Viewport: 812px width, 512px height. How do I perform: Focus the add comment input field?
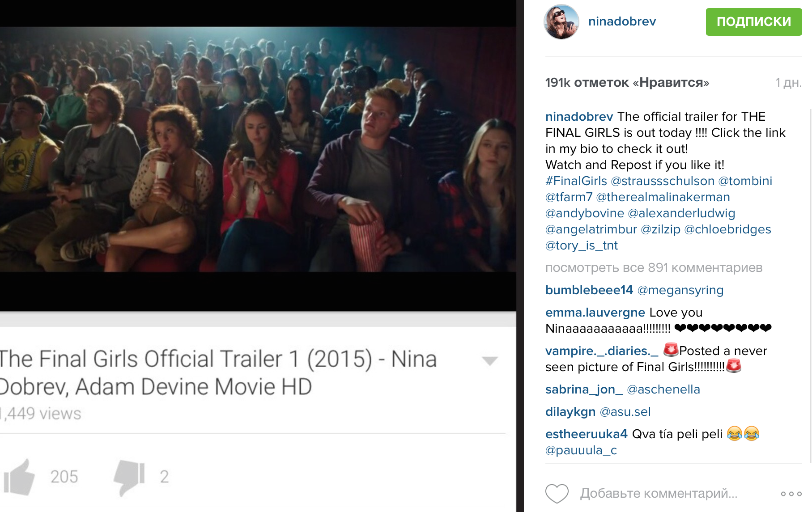point(659,494)
